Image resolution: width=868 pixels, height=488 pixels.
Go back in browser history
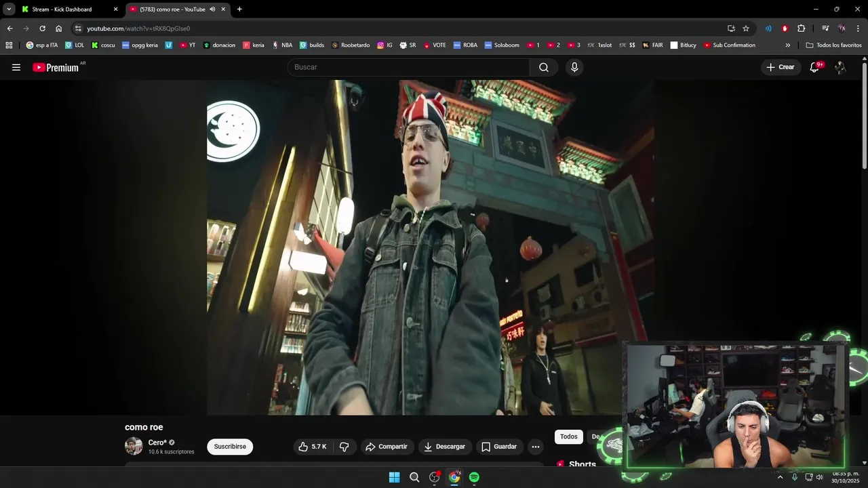point(9,28)
